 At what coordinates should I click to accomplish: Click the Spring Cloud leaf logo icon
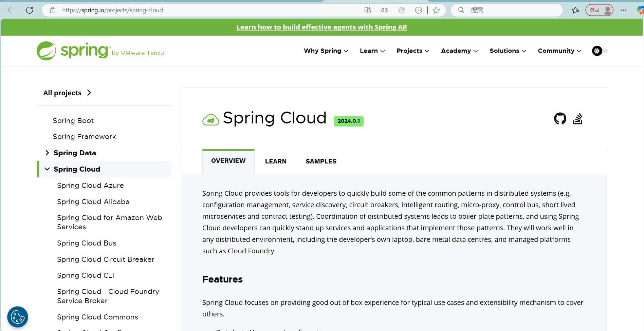click(211, 119)
